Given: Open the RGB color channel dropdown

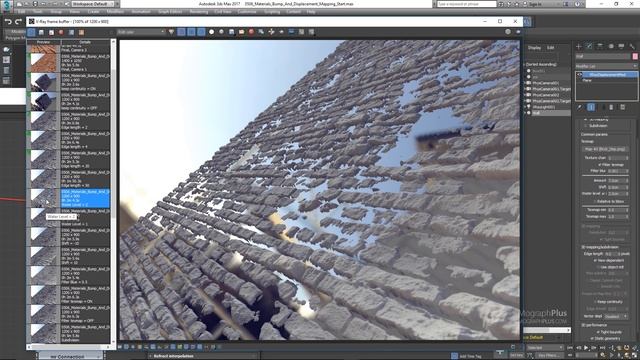Looking at the screenshot, I should [141, 32].
